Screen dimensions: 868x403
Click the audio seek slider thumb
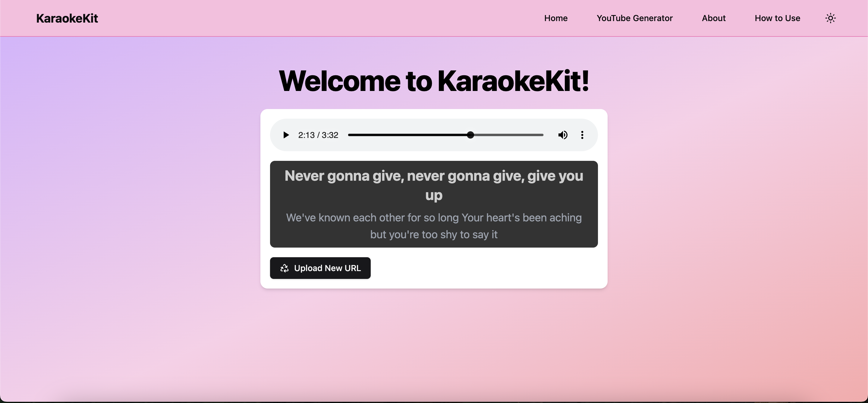470,135
